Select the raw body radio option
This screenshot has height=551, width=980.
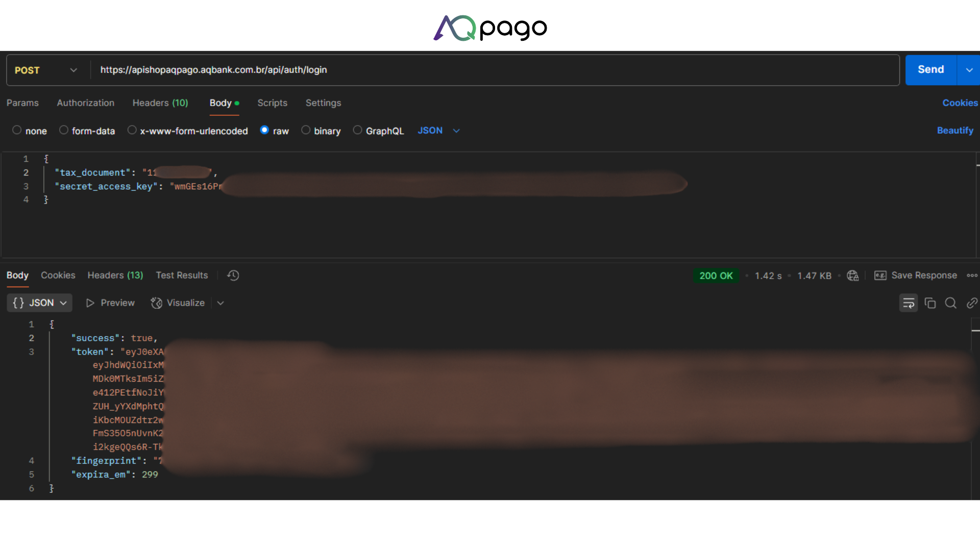[264, 130]
